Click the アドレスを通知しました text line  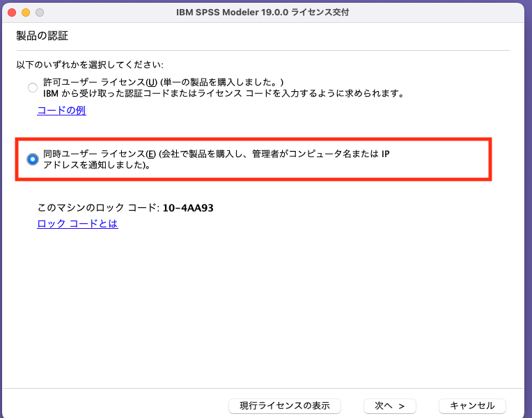pos(97,165)
